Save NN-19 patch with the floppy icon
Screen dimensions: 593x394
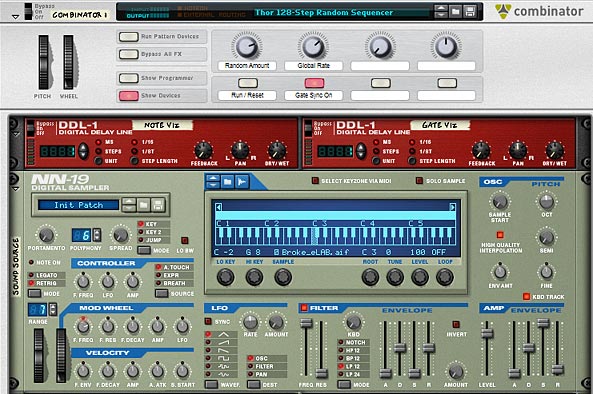158,205
